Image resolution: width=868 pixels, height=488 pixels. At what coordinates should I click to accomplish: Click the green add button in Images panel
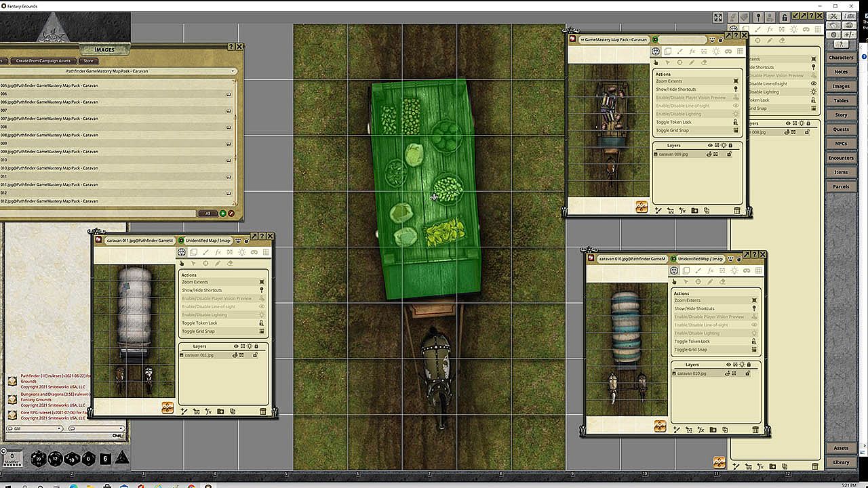click(x=222, y=213)
